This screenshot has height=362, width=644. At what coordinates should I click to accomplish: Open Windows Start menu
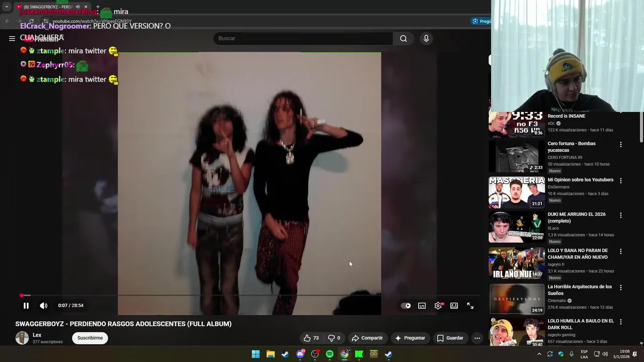pyautogui.click(x=256, y=354)
